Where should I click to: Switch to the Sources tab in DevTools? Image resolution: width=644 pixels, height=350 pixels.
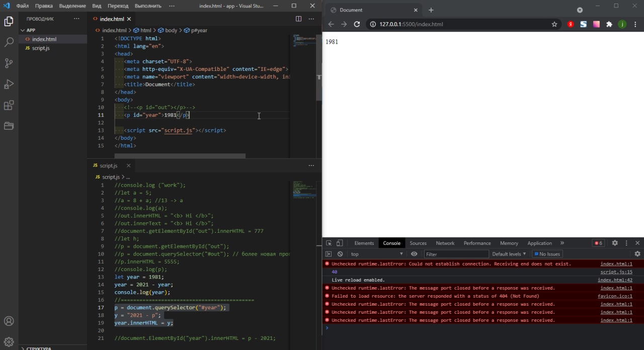point(418,243)
